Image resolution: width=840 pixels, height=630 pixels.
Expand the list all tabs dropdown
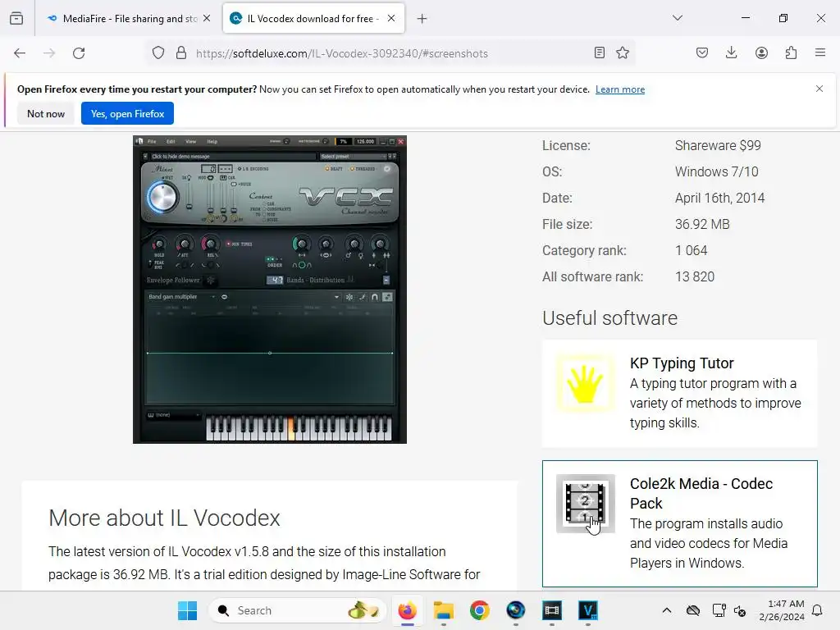tap(678, 18)
